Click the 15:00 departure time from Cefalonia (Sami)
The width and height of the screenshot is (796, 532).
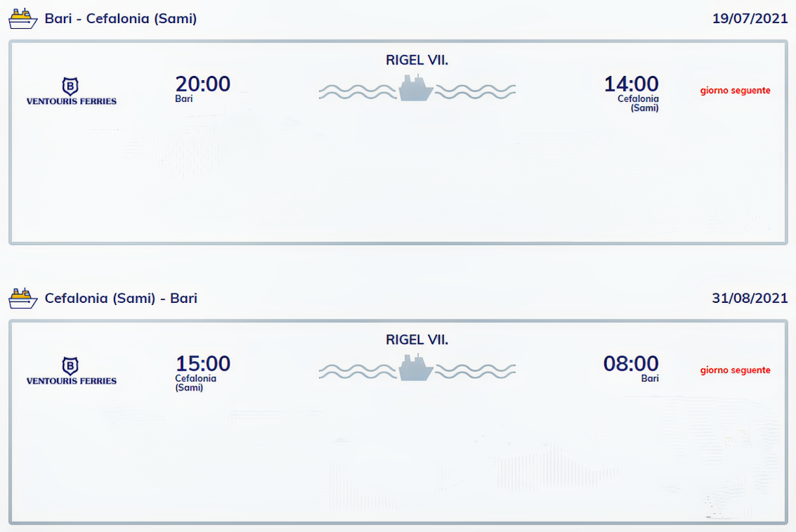pos(202,363)
